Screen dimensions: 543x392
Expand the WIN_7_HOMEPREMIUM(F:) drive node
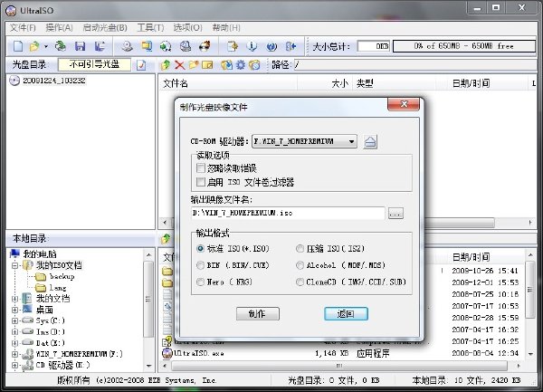pyautogui.click(x=14, y=354)
